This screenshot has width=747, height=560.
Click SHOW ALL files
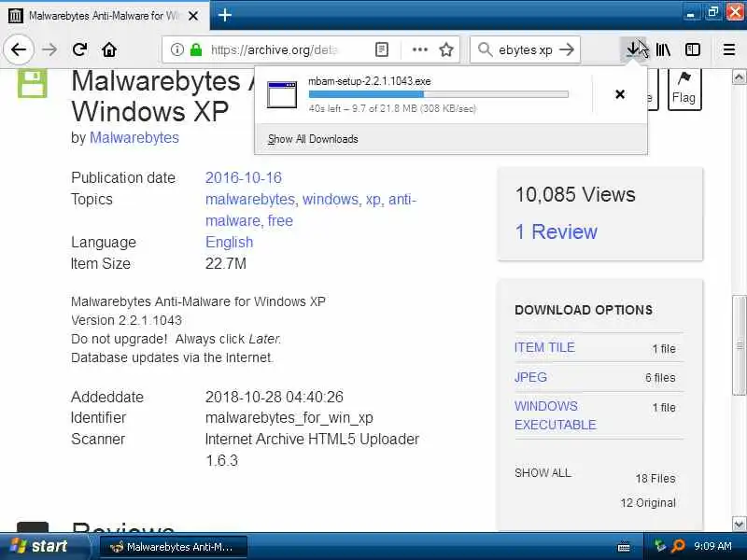pos(543,473)
